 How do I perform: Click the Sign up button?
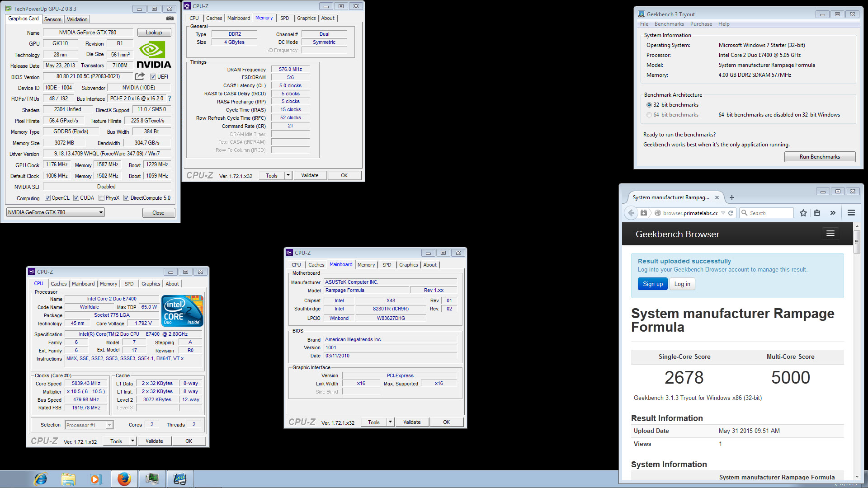(652, 284)
